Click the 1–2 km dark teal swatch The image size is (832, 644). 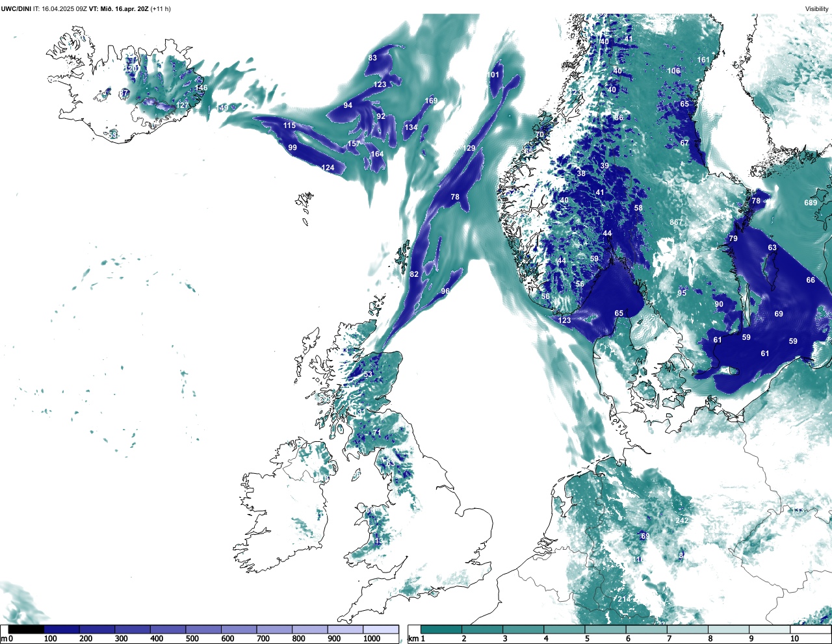point(441,629)
